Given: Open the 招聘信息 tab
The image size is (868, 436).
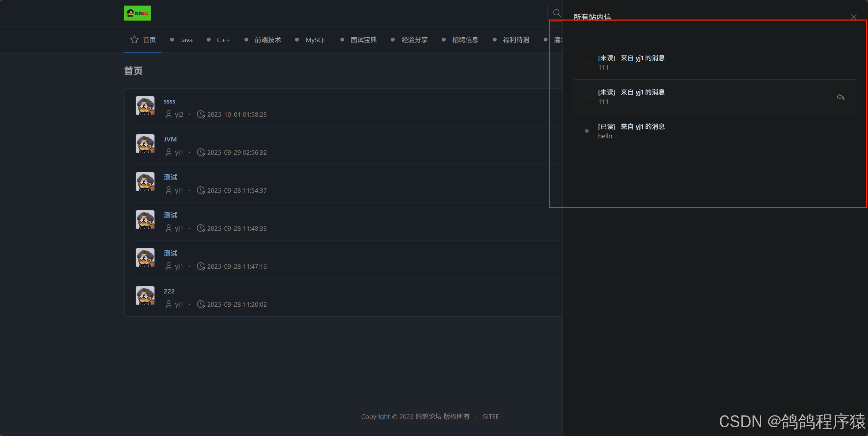Looking at the screenshot, I should 465,40.
